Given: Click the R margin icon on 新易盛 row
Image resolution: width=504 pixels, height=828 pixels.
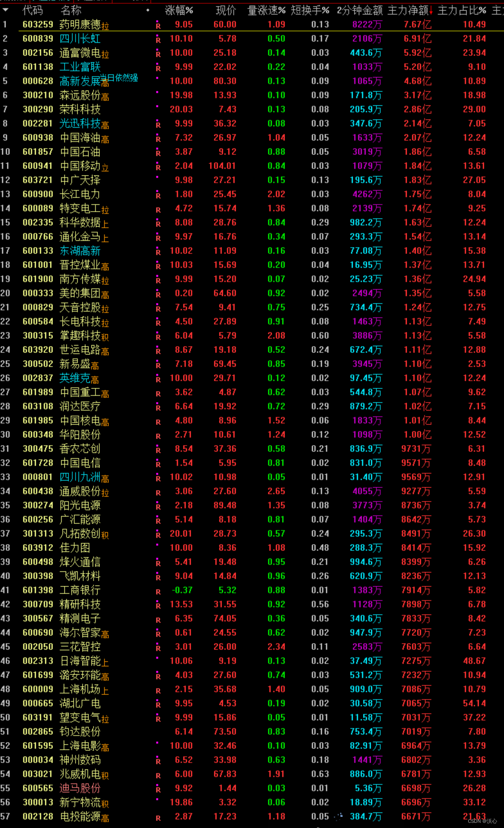Looking at the screenshot, I should click(158, 365).
